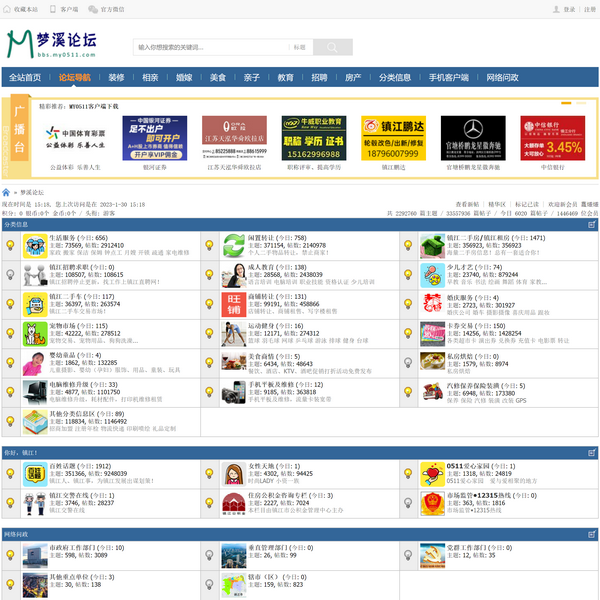The height and width of the screenshot is (600, 600).
Task: Open the 标题 search type dropdown
Action: coord(300,47)
